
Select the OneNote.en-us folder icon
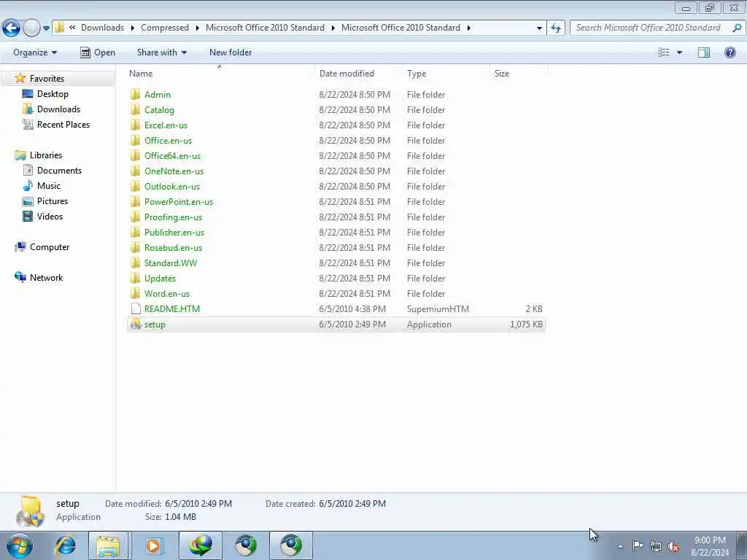(x=135, y=171)
